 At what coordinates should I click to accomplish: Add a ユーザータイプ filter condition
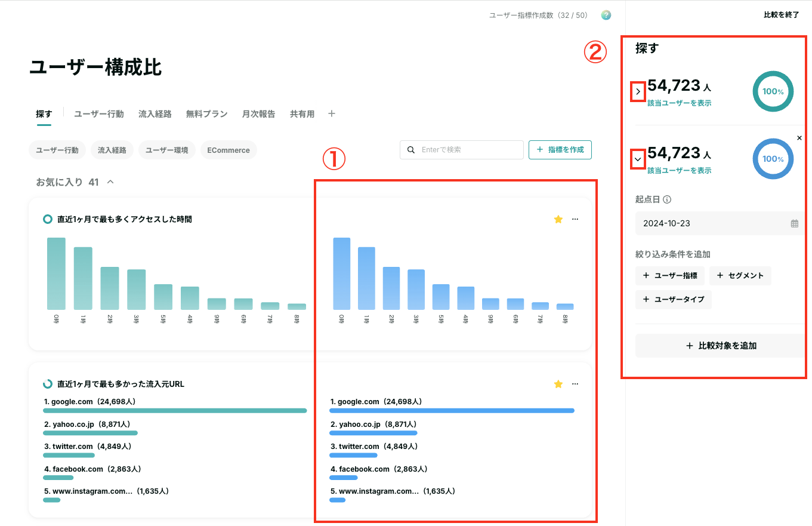[x=674, y=299]
